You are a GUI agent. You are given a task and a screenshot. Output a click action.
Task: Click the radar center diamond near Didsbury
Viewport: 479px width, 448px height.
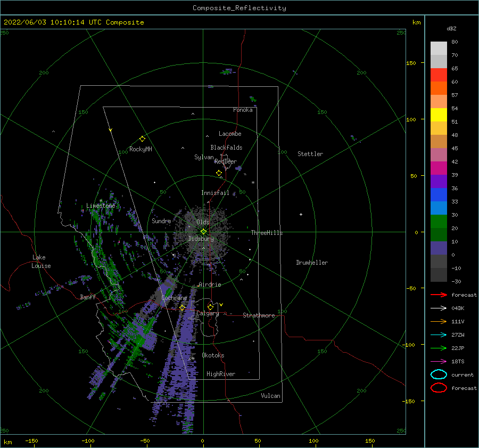[x=203, y=232]
